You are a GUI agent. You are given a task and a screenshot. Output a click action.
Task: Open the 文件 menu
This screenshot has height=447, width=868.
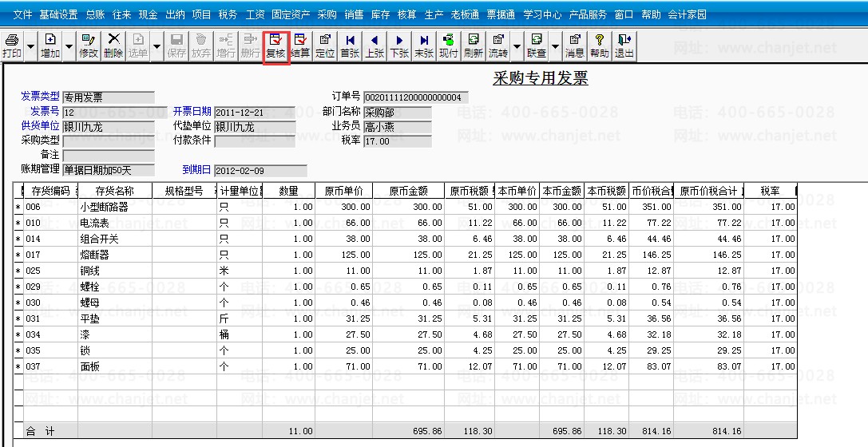[22, 15]
